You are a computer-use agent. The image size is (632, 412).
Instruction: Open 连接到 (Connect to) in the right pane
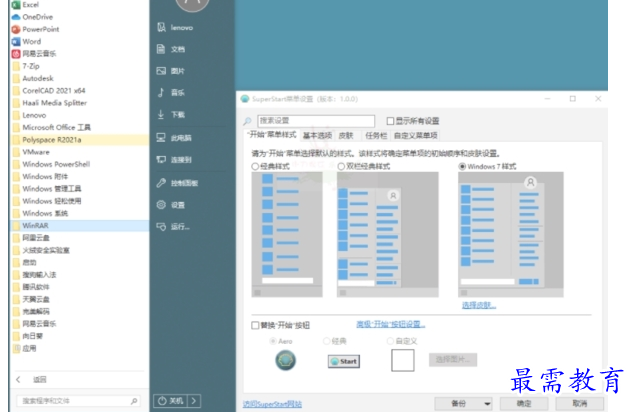point(174,160)
